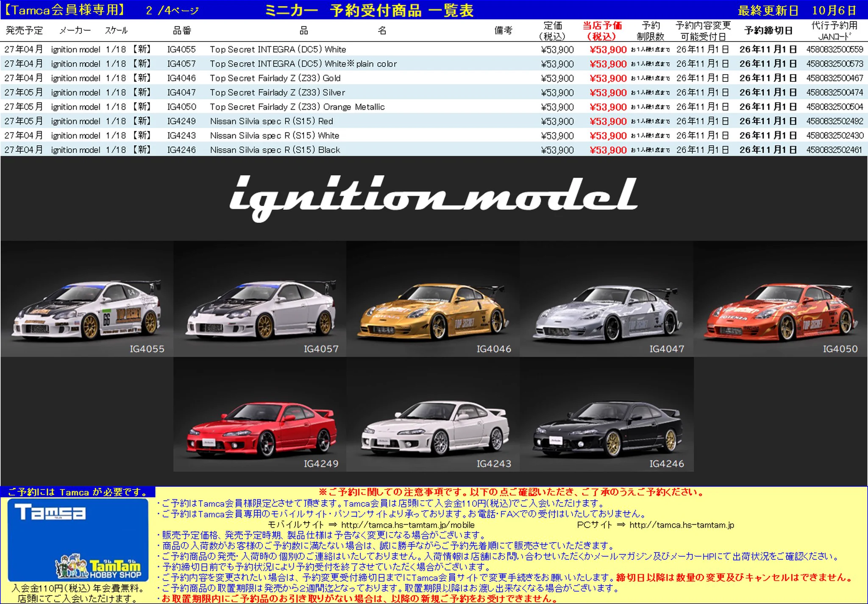Select 'Top Secret Fairlady Z (Z33) Silver' text

tap(277, 93)
